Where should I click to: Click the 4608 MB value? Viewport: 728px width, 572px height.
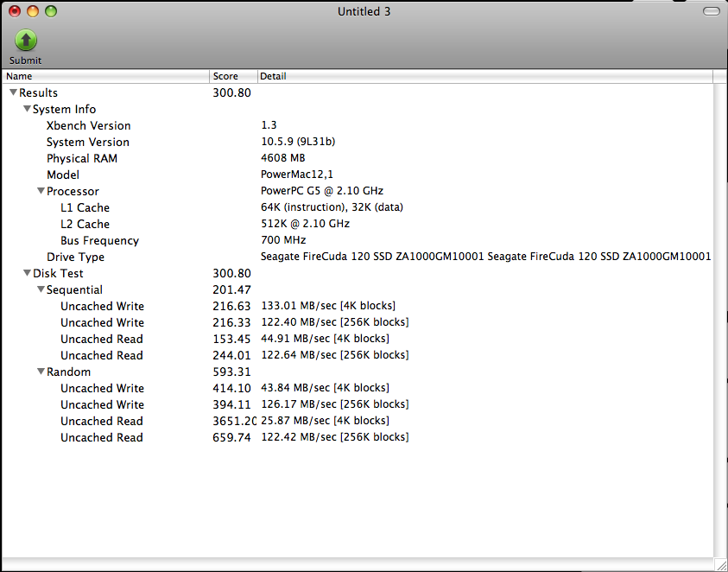[282, 158]
